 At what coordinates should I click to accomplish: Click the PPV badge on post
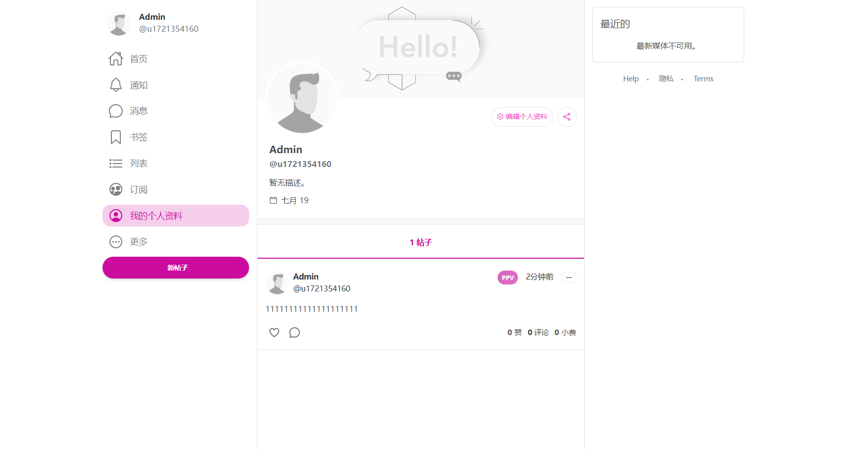click(508, 278)
